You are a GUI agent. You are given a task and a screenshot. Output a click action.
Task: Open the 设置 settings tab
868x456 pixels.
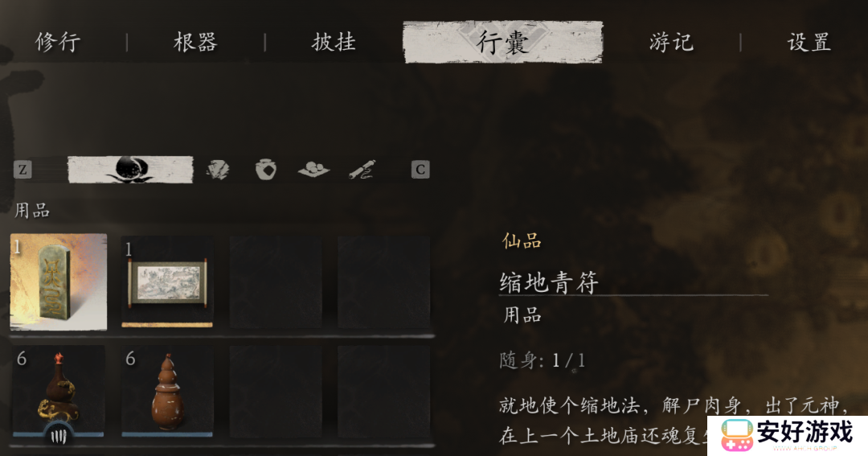(x=809, y=42)
